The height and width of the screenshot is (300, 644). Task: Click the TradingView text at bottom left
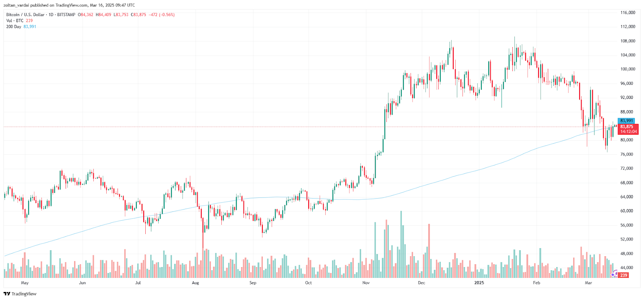tap(24, 294)
